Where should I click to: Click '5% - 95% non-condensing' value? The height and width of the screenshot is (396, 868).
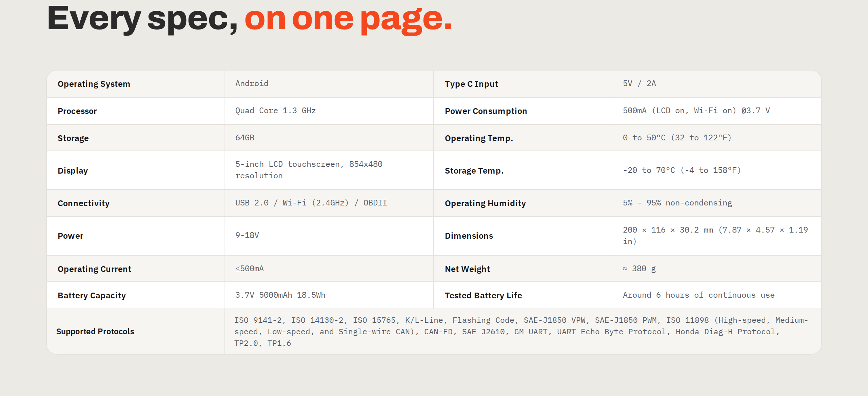pos(677,203)
